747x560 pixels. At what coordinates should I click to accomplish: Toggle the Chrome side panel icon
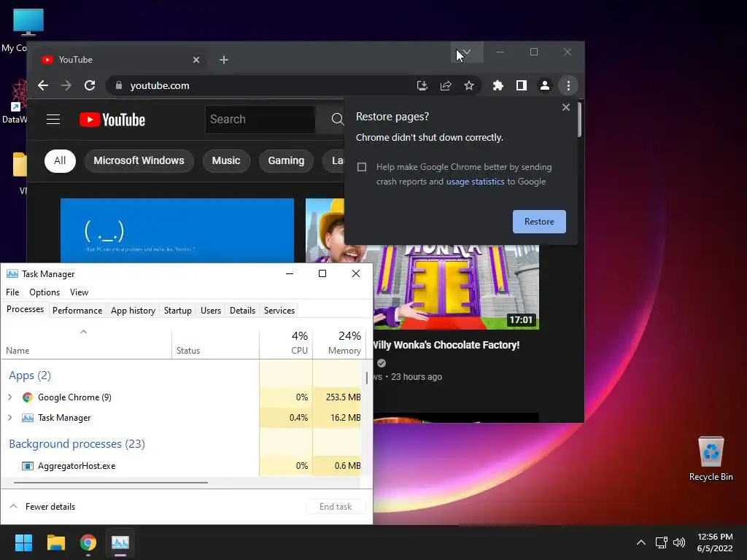pyautogui.click(x=521, y=85)
